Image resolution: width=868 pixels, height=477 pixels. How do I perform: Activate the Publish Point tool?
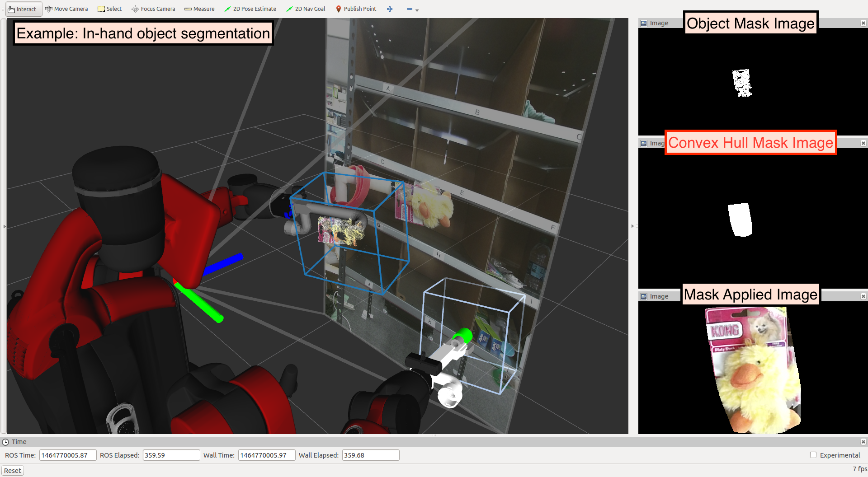(x=356, y=9)
